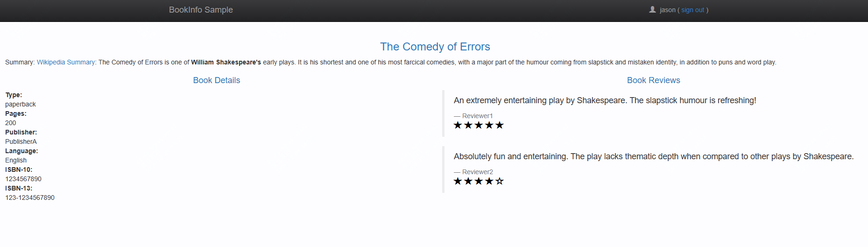This screenshot has height=247, width=868.
Task: Click the third star of Reviewer1's rating
Action: coord(479,125)
